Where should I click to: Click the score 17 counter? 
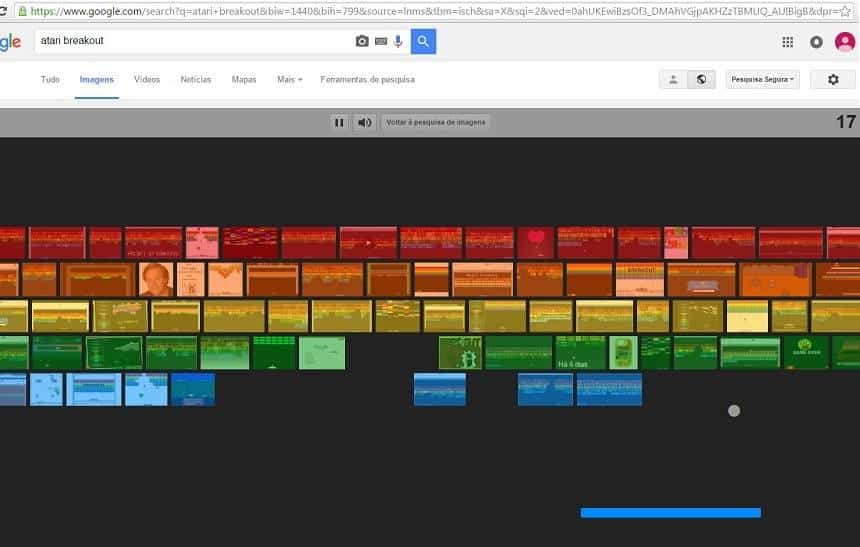(x=846, y=122)
